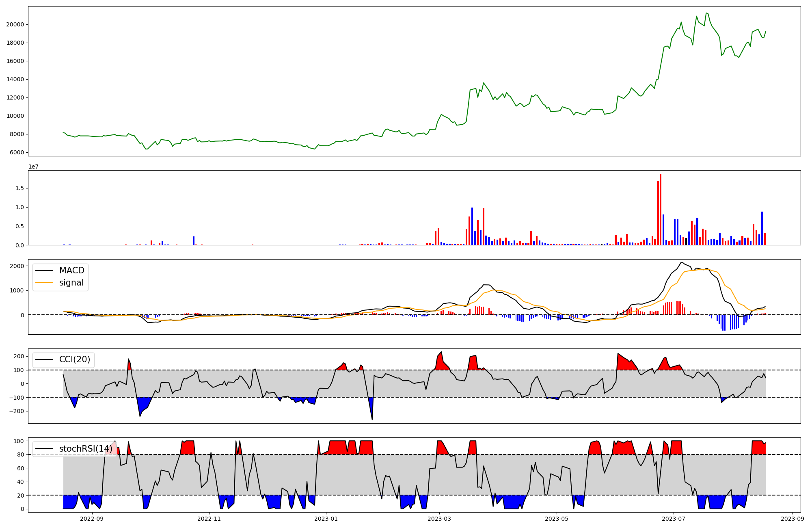Screen dimensions: 812x528
Task: Select the stochRSI(14) legend entry
Action: click(x=85, y=449)
